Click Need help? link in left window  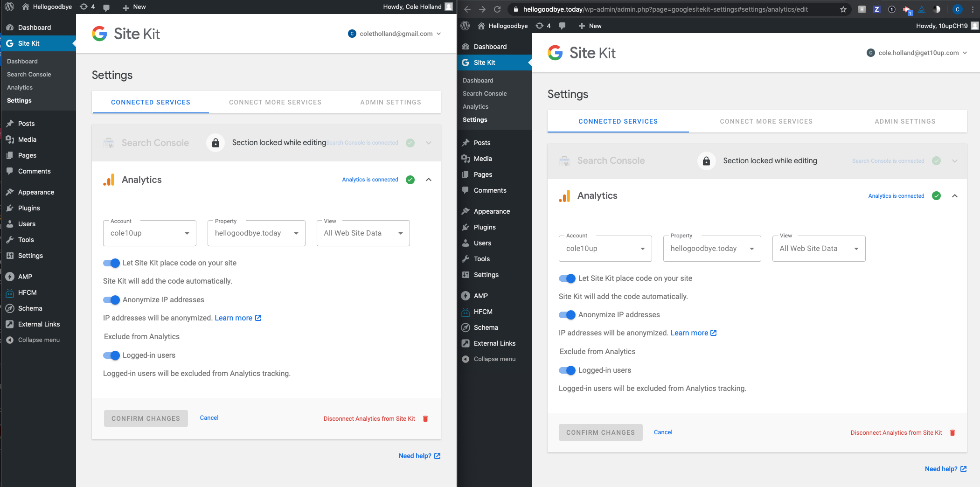click(419, 456)
